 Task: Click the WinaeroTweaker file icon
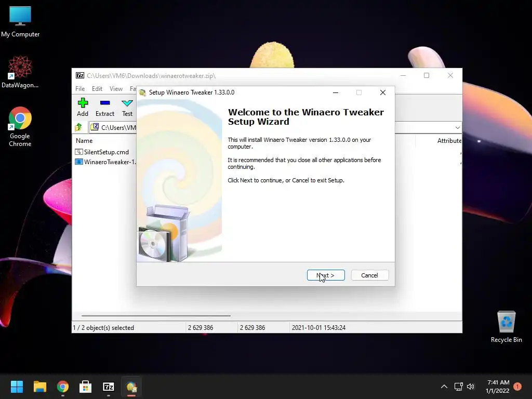(x=79, y=162)
